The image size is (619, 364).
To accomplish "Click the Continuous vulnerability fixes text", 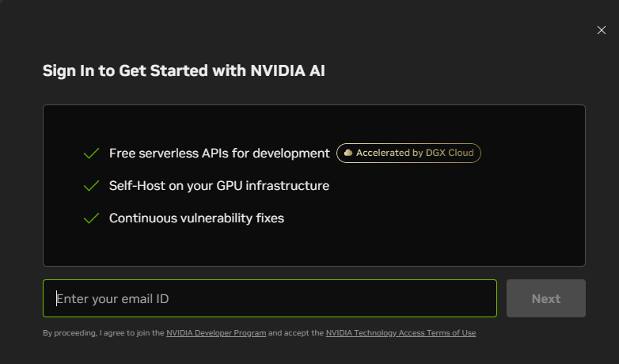I will coord(196,218).
